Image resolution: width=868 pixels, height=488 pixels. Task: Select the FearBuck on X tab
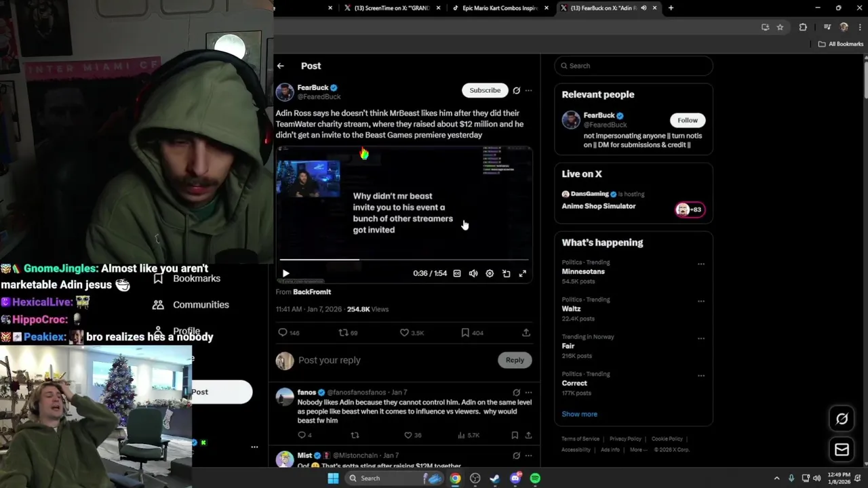point(602,8)
